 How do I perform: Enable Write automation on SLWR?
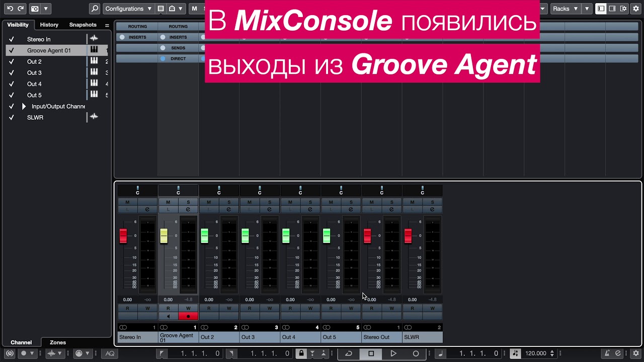tap(432, 308)
